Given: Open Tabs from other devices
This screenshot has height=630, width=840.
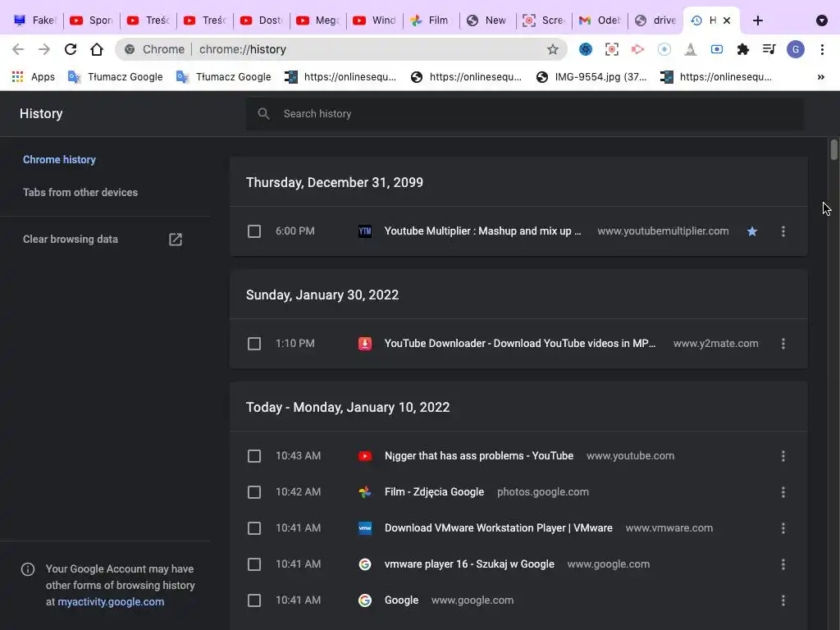Looking at the screenshot, I should coord(80,193).
